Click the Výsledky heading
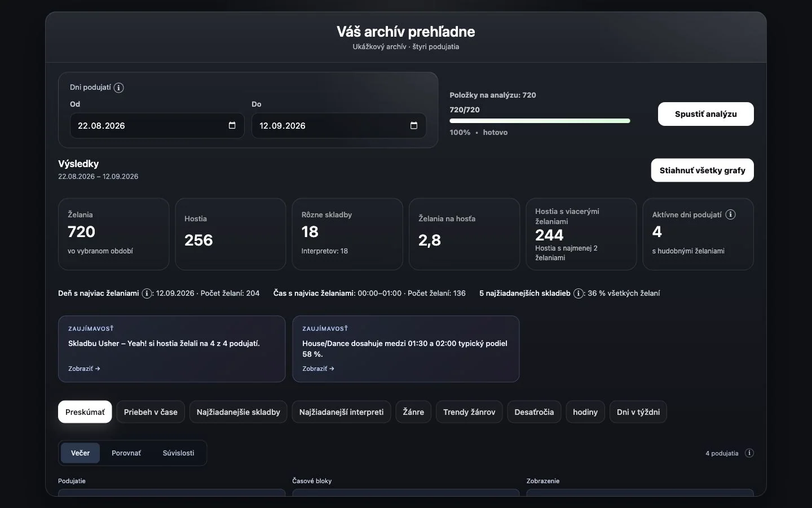 [78, 164]
